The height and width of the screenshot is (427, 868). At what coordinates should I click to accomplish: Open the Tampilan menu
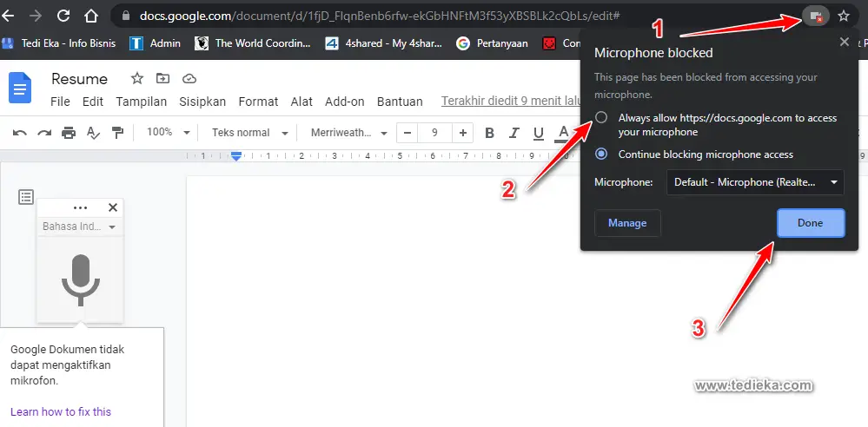pos(141,102)
